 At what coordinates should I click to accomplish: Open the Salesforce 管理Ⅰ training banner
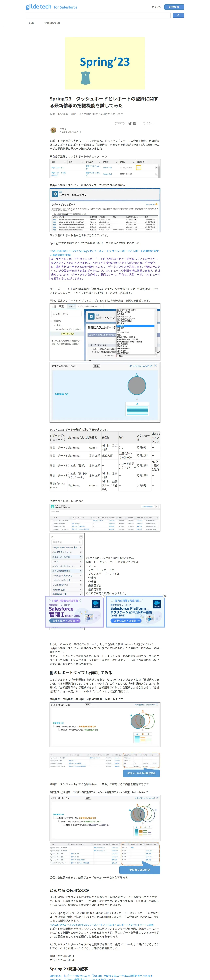coord(74,612)
